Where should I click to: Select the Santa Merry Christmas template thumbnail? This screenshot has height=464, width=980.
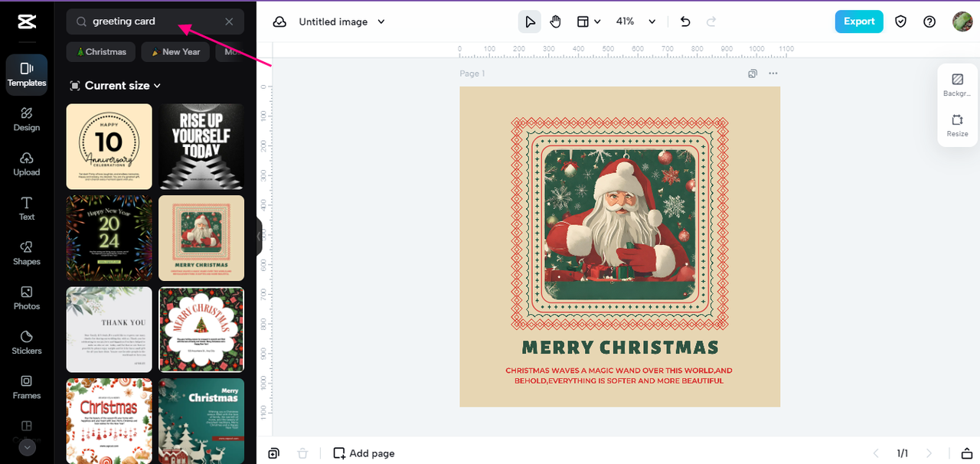[201, 238]
